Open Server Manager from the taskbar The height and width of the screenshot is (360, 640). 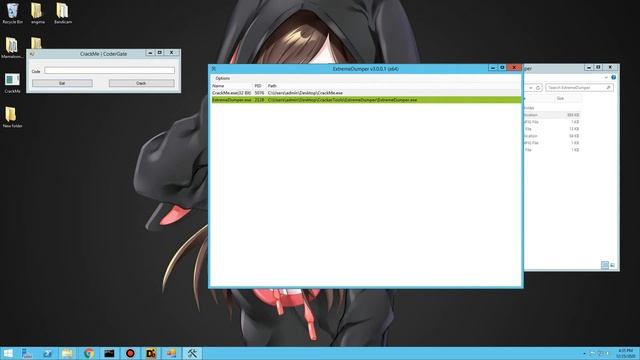(27, 353)
